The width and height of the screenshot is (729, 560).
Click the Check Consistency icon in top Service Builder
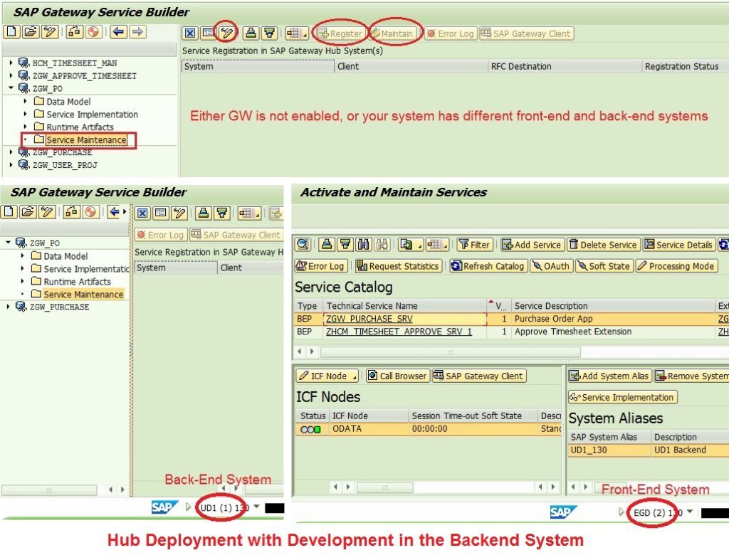point(74,32)
